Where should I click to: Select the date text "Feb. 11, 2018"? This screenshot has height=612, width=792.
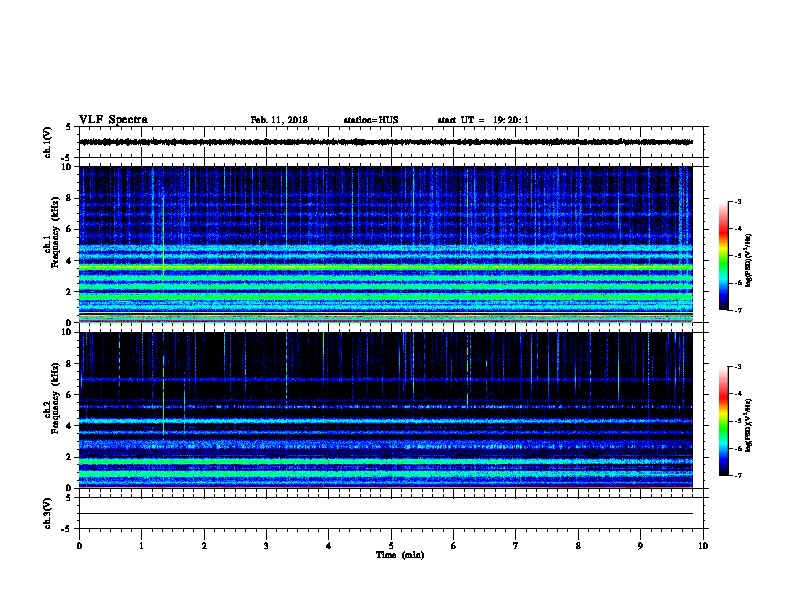pyautogui.click(x=279, y=120)
